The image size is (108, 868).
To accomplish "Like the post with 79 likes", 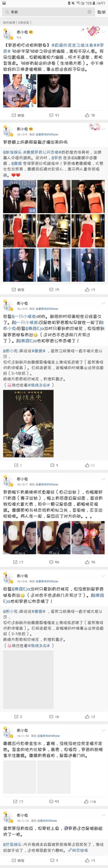I will click(90, 562).
